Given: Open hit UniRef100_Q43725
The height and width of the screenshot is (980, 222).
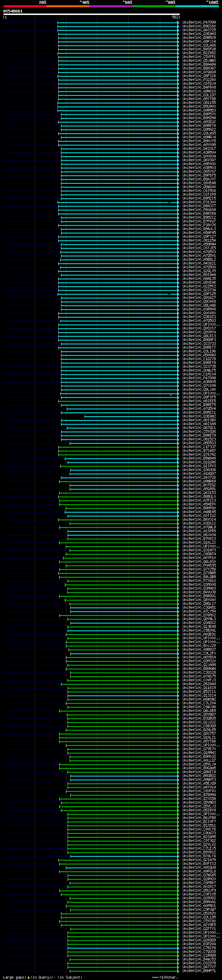Looking at the screenshot, I should pos(199,30).
